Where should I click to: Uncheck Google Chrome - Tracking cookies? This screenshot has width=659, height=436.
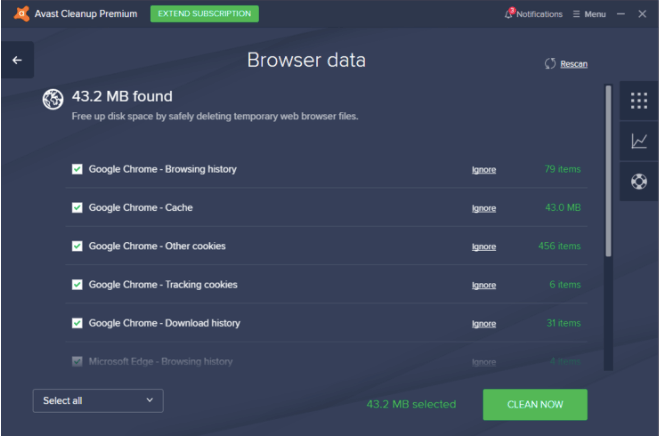(77, 285)
